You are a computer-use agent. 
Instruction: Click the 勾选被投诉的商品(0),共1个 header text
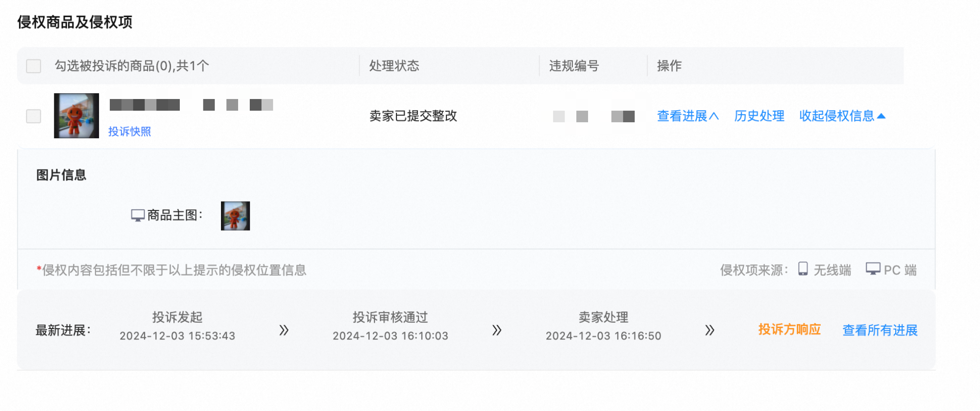(132, 66)
